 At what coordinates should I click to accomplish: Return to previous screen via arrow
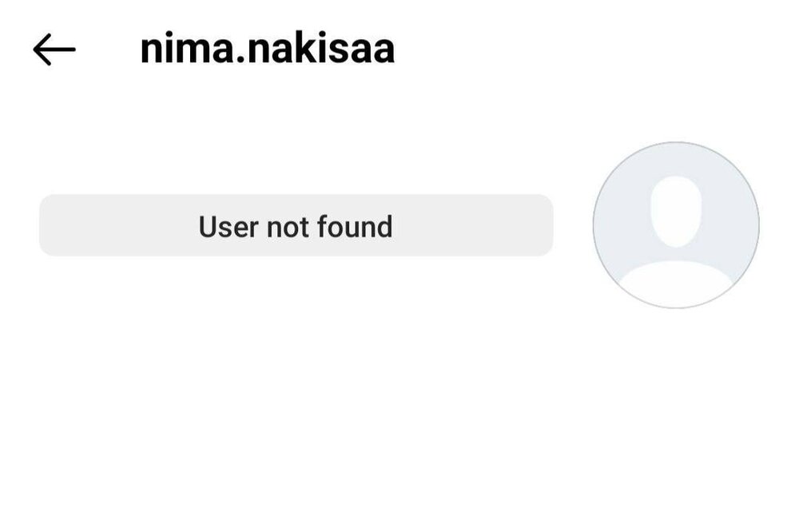click(54, 50)
